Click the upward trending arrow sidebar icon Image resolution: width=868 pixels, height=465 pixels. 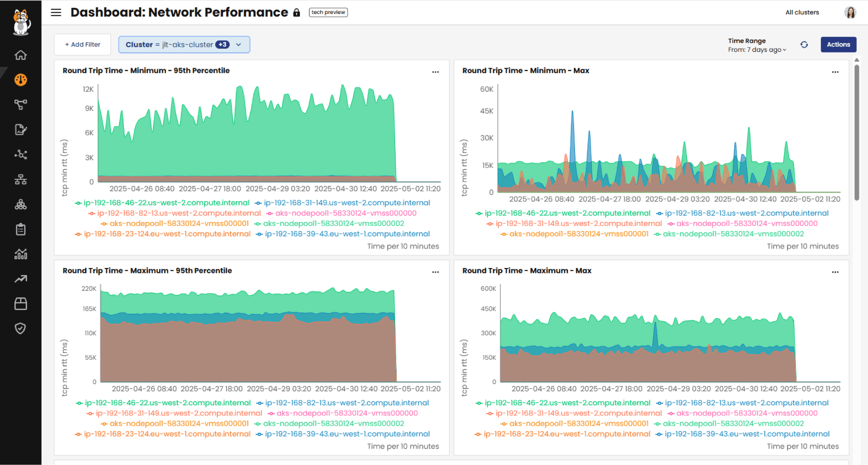pos(21,279)
